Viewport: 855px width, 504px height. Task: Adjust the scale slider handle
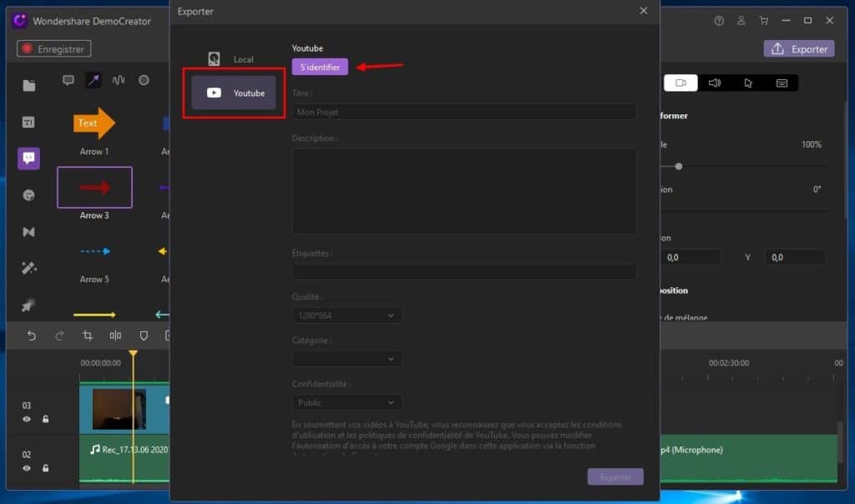tap(678, 166)
